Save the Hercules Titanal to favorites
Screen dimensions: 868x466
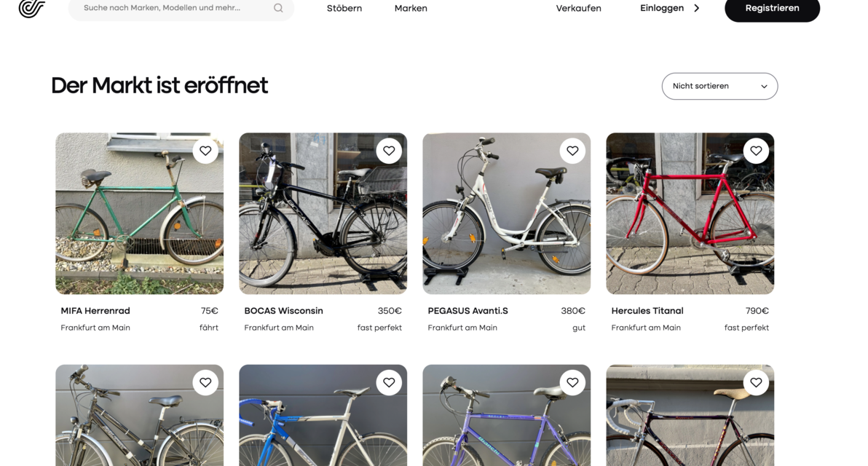756,151
